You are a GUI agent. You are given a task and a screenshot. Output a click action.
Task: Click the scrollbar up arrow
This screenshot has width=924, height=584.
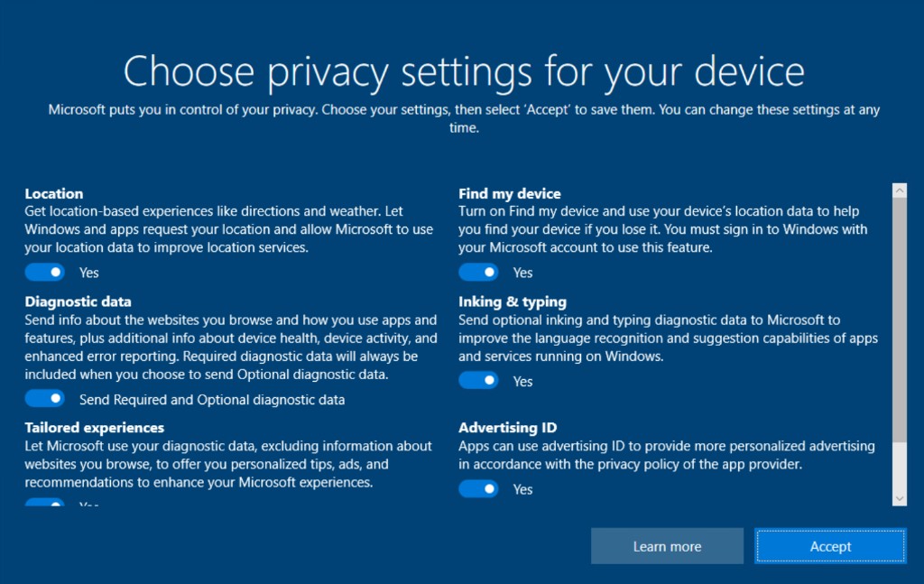900,190
